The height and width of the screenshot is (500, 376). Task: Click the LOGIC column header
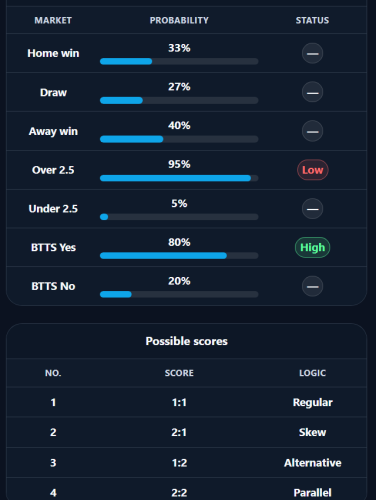click(312, 373)
